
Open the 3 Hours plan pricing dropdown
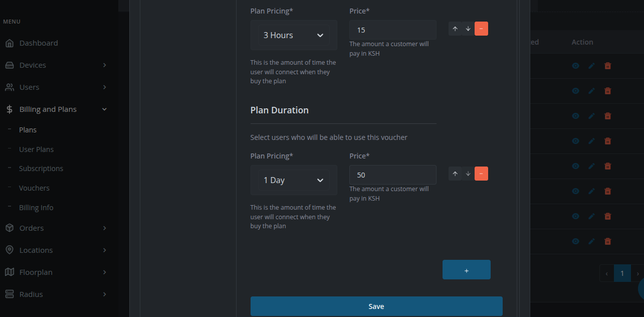pos(294,35)
